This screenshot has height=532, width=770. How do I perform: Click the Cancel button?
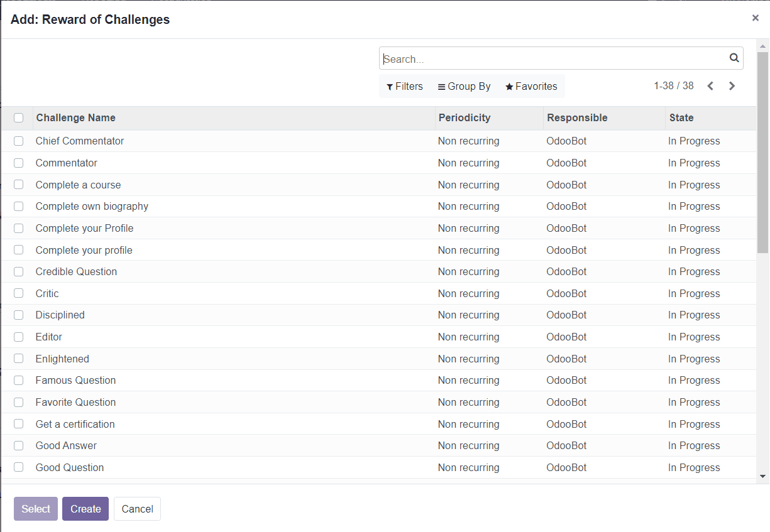[137, 509]
